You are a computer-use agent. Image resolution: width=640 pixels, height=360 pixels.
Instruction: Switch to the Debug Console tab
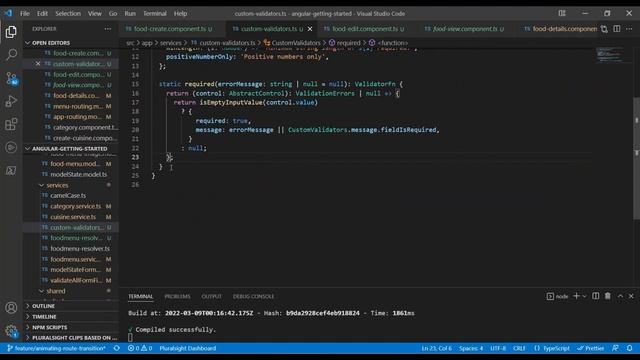click(x=253, y=296)
